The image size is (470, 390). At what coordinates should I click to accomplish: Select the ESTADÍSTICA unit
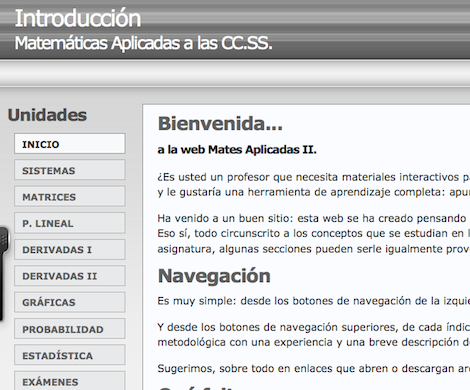[70, 355]
